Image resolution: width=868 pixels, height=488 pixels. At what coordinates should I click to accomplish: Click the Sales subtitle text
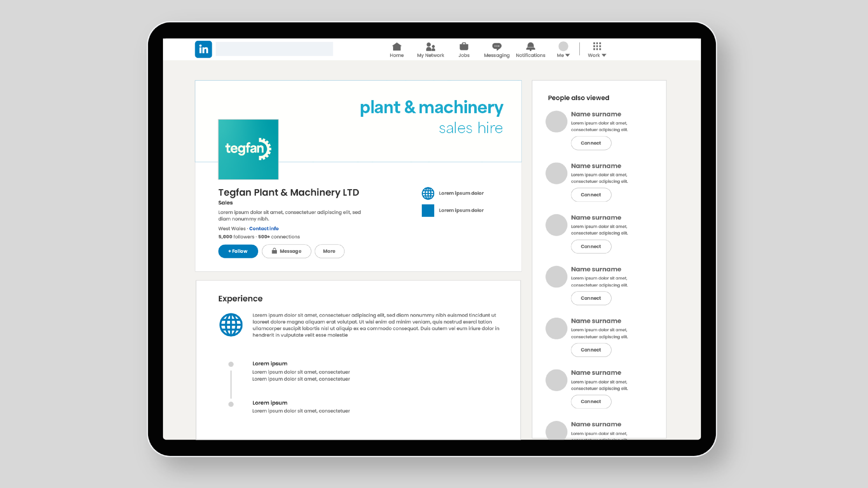click(225, 203)
